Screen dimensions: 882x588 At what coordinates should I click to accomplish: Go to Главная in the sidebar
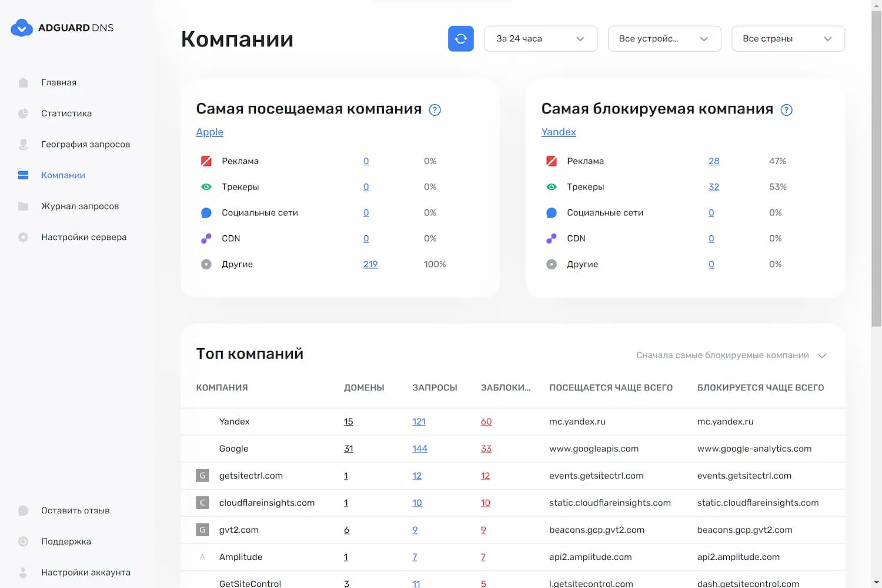click(x=59, y=82)
